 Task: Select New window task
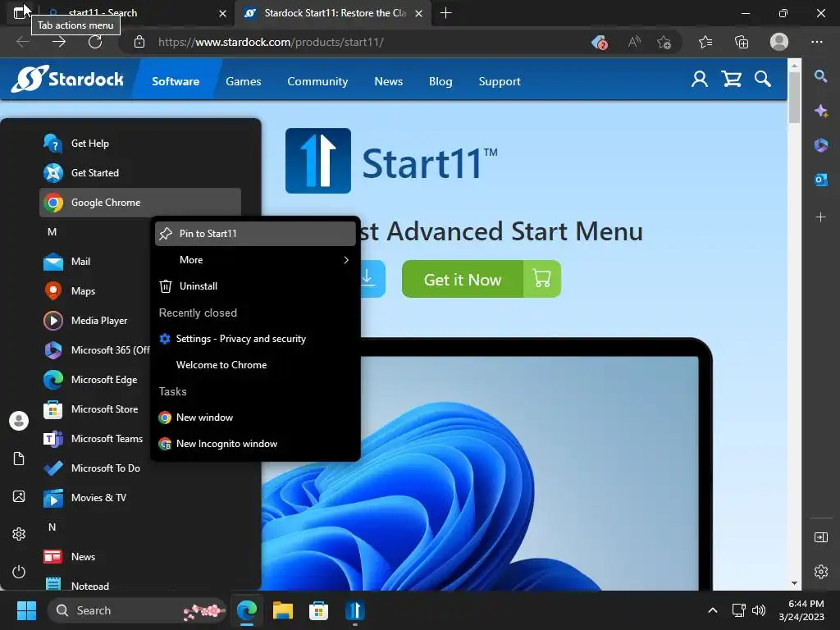[255, 418]
